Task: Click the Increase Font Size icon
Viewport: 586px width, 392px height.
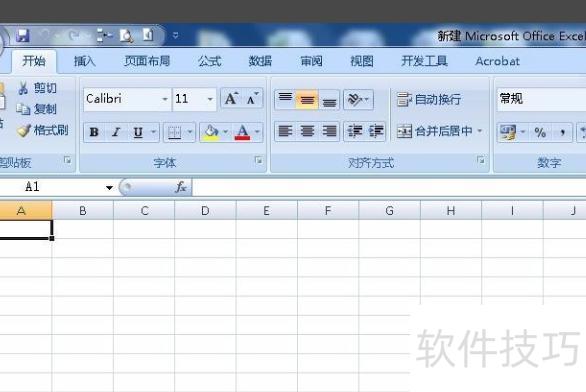Action: click(231, 99)
